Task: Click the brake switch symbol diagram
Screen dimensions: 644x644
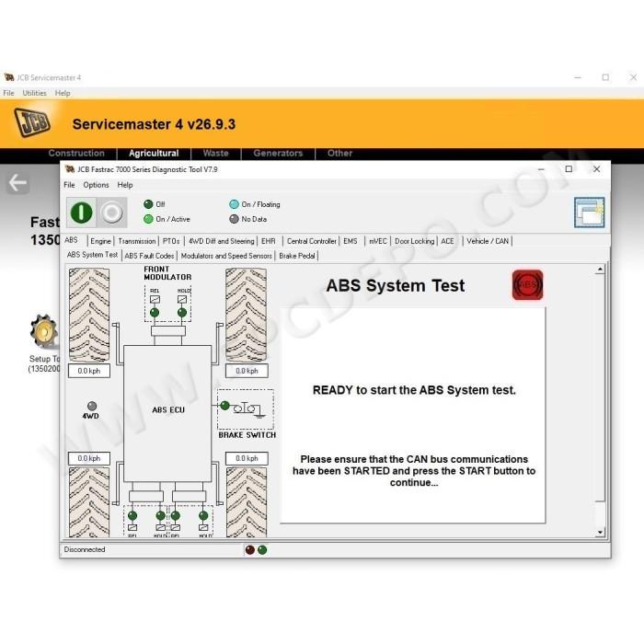Action: [249, 409]
